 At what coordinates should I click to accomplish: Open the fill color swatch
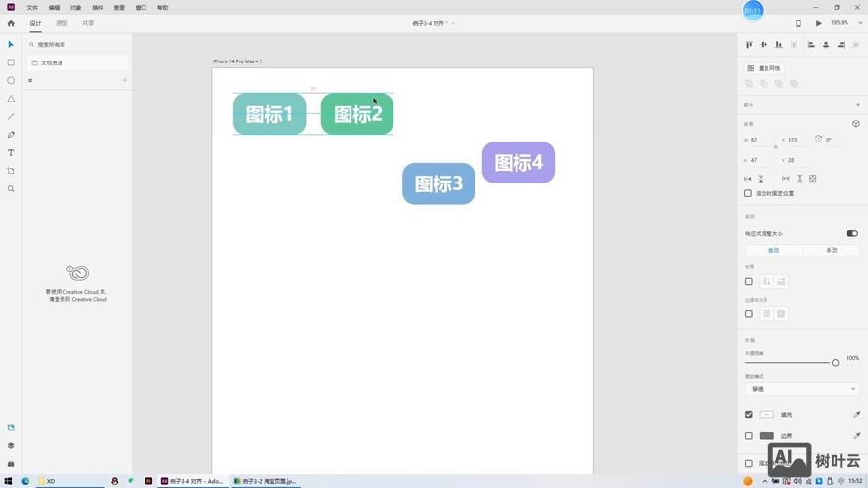click(766, 414)
